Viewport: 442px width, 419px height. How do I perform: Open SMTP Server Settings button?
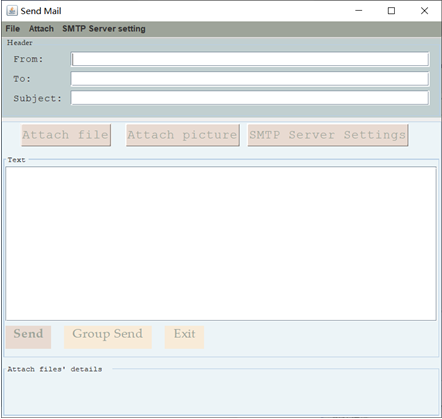(328, 135)
